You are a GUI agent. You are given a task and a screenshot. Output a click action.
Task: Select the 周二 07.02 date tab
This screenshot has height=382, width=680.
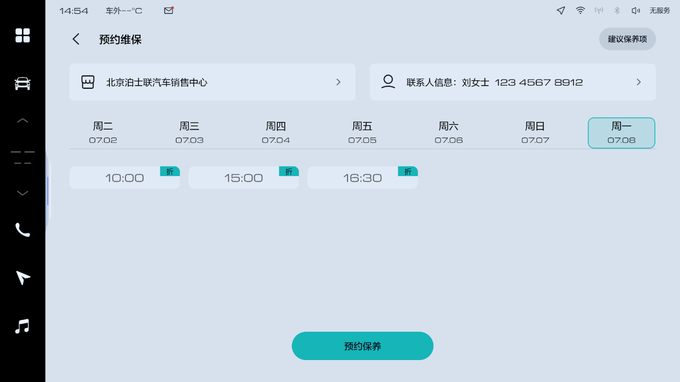(103, 133)
